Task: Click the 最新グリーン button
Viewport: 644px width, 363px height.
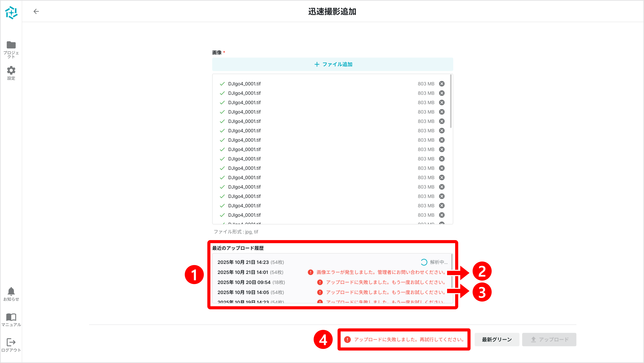Action: pyautogui.click(x=497, y=340)
